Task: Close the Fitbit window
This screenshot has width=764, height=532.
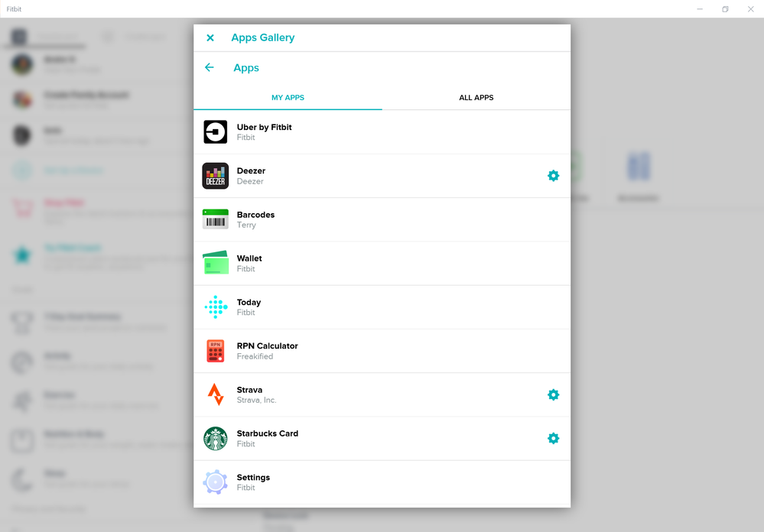Action: [750, 8]
